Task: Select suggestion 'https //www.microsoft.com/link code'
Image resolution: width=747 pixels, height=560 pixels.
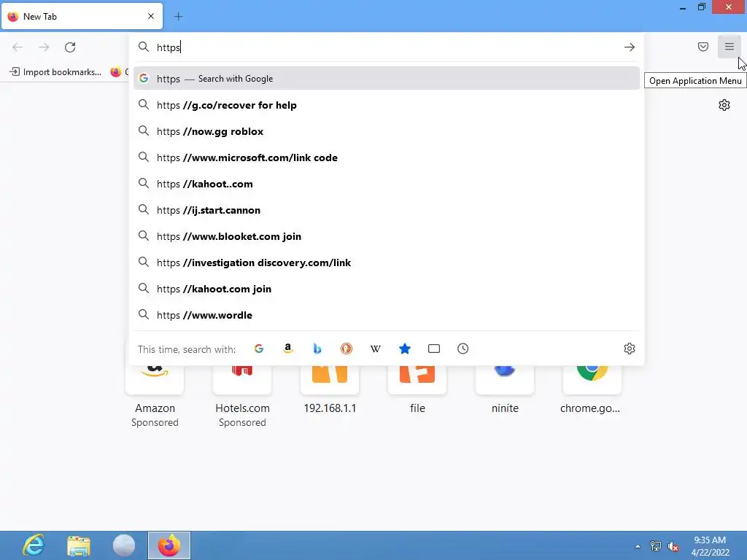Action: [x=387, y=157]
